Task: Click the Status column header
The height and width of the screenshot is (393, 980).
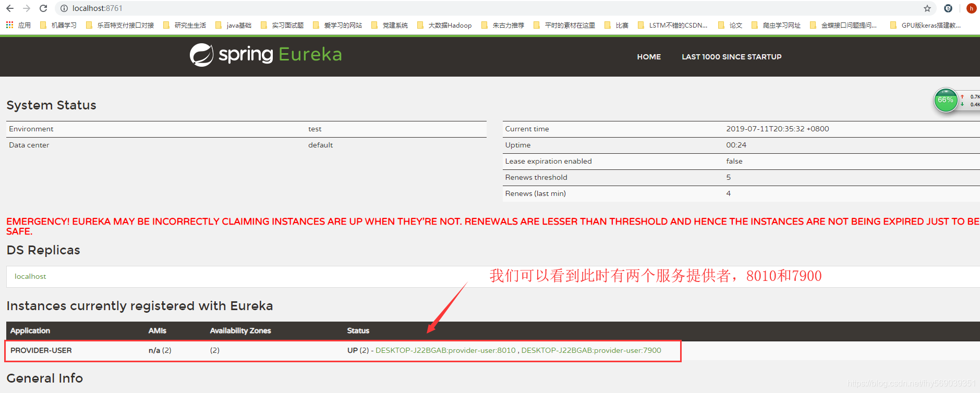Action: click(358, 330)
